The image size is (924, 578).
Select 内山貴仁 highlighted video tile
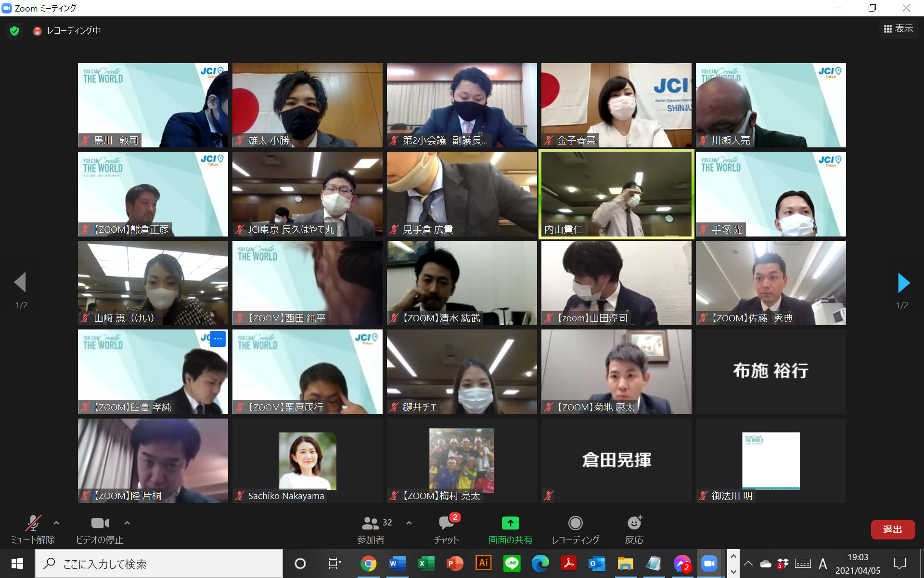click(x=616, y=194)
